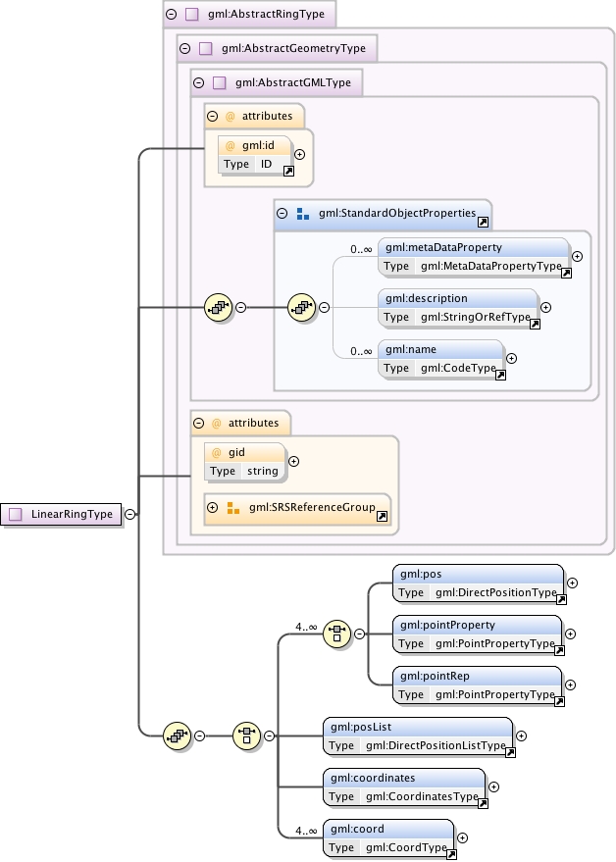Follow the link arrow on gml:id
Image resolution: width=616 pixels, height=862 pixels.
288,171
